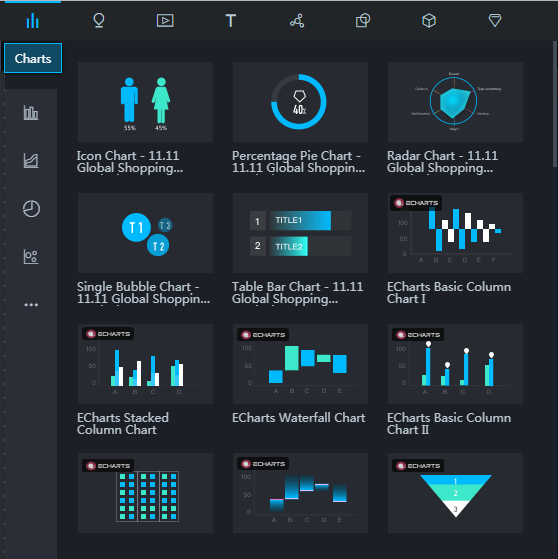
Task: Click the widget list vertical scrollbar
Action: click(x=555, y=104)
